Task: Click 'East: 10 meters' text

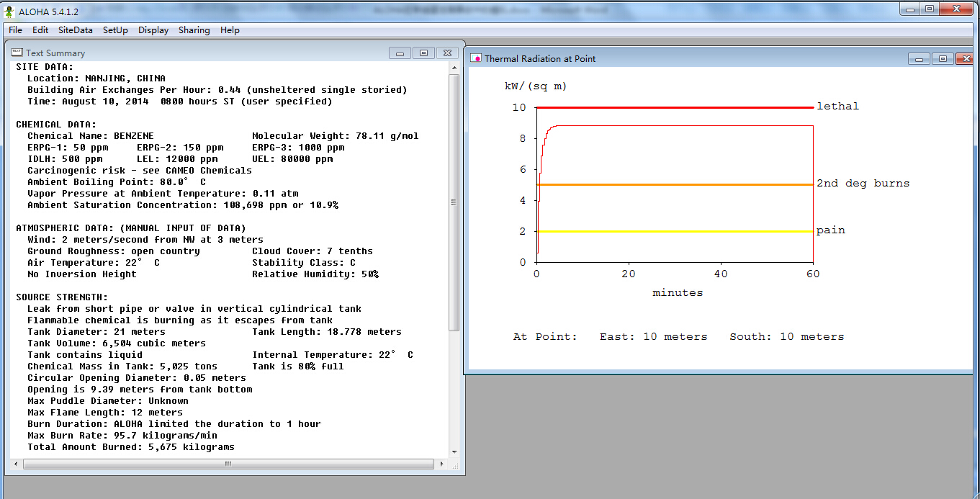Action: click(654, 337)
